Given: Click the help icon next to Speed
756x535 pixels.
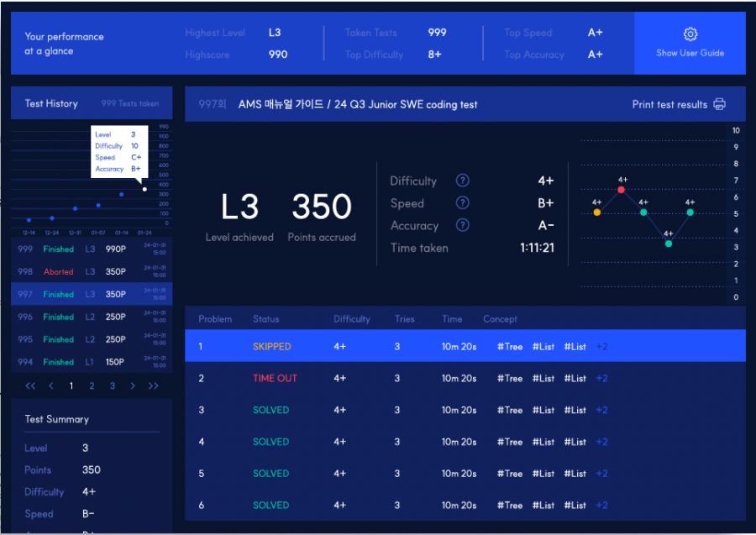Looking at the screenshot, I should (x=462, y=203).
